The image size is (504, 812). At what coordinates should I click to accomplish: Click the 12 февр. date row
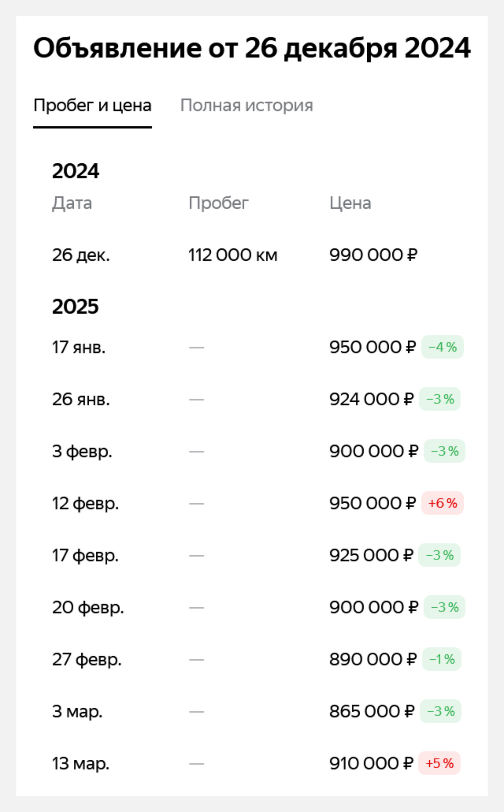click(252, 503)
